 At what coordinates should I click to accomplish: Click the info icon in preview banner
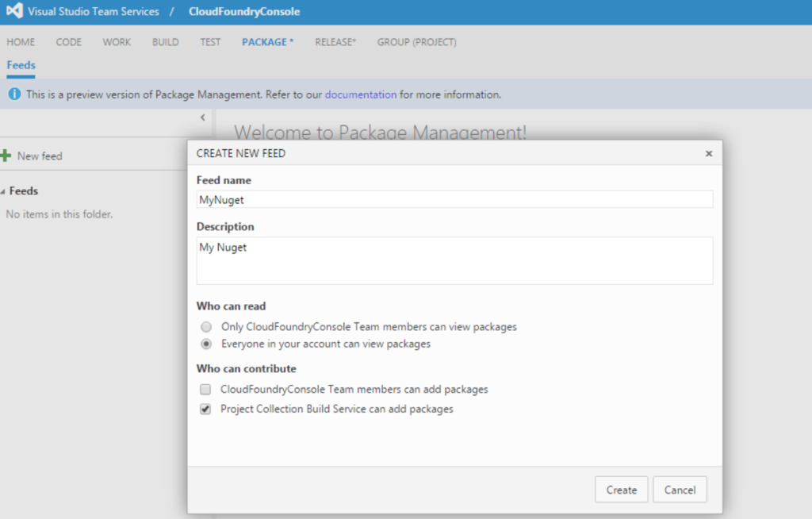click(14, 94)
